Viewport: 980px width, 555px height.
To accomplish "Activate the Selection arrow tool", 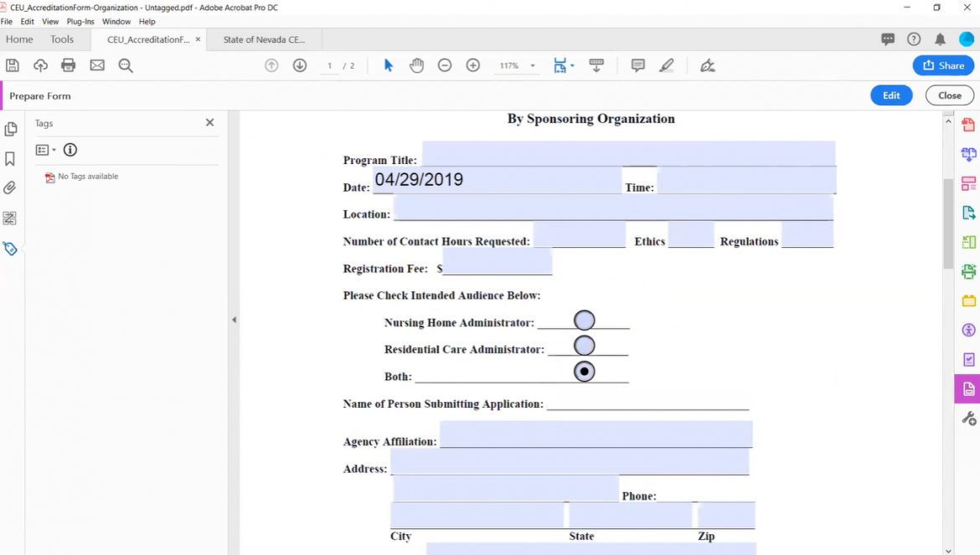I will (388, 64).
